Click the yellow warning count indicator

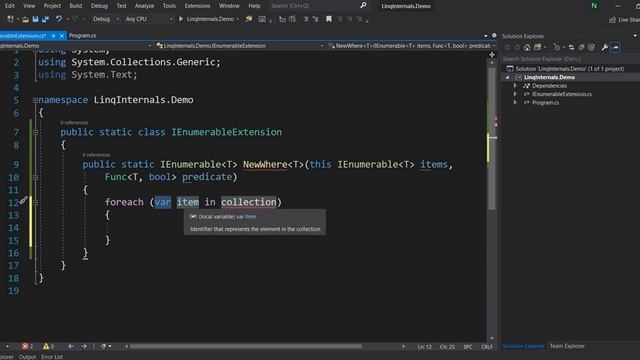49,347
